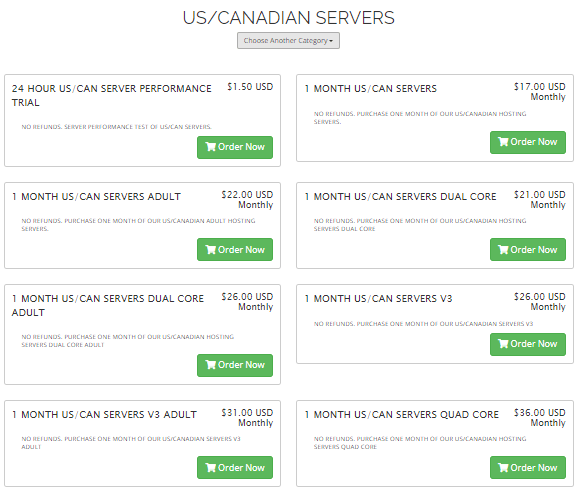
Task: Order the 24 Hour Performance Trial
Action: pos(235,147)
